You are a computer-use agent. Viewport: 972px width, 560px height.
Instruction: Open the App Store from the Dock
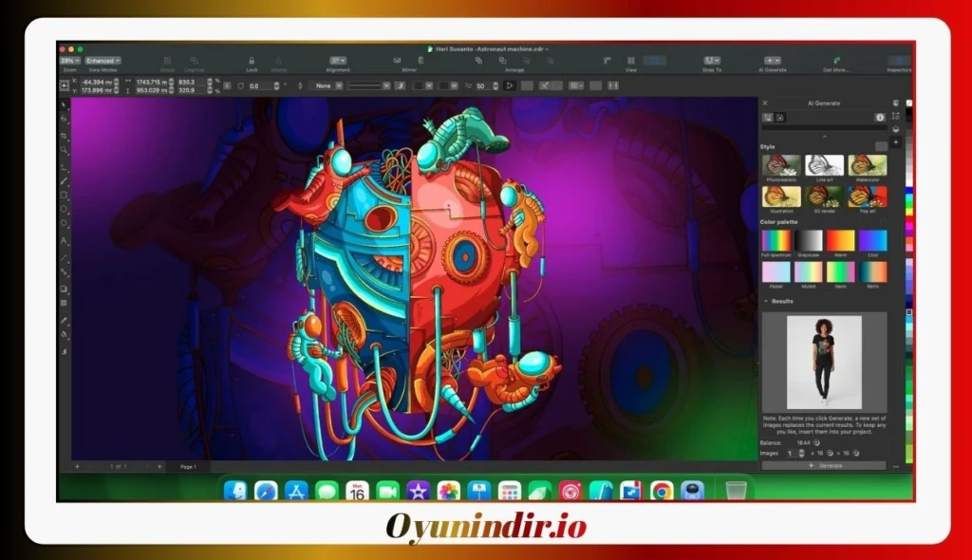tap(296, 491)
